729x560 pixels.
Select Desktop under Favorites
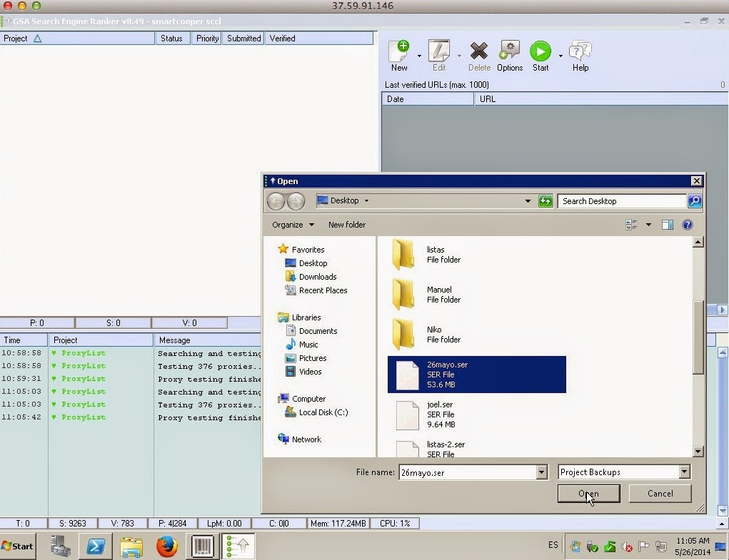307,263
